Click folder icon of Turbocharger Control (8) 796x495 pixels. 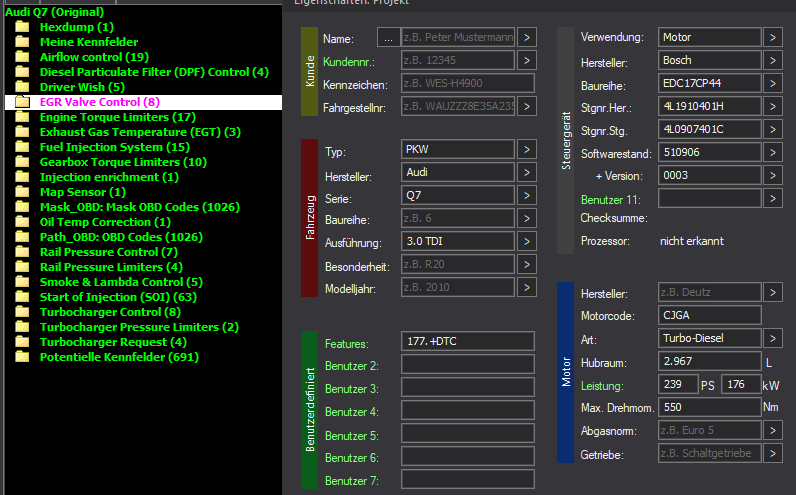click(22, 312)
